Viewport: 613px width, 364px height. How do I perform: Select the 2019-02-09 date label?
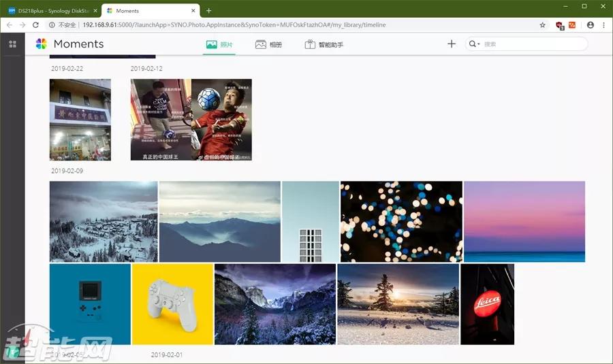(67, 171)
